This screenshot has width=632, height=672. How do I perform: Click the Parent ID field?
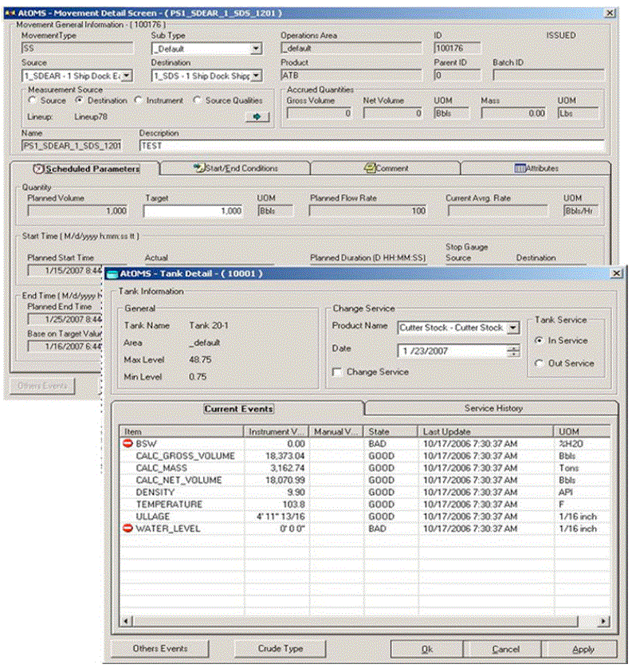tap(457, 76)
